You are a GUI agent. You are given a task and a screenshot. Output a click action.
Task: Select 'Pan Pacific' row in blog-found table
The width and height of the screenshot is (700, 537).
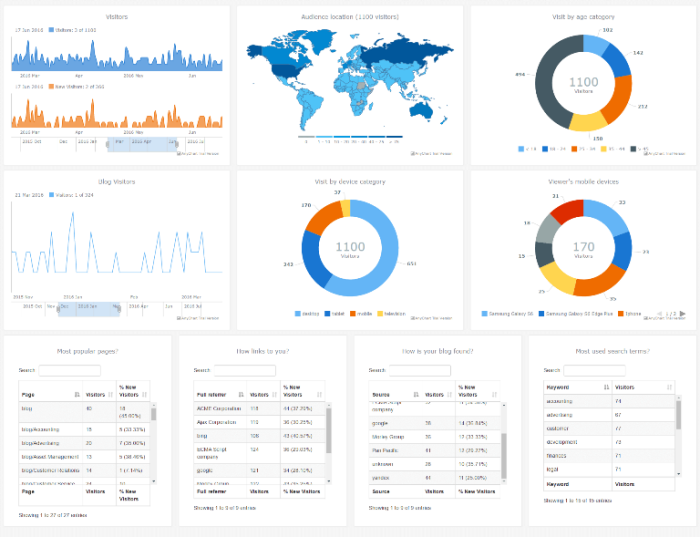435,450
